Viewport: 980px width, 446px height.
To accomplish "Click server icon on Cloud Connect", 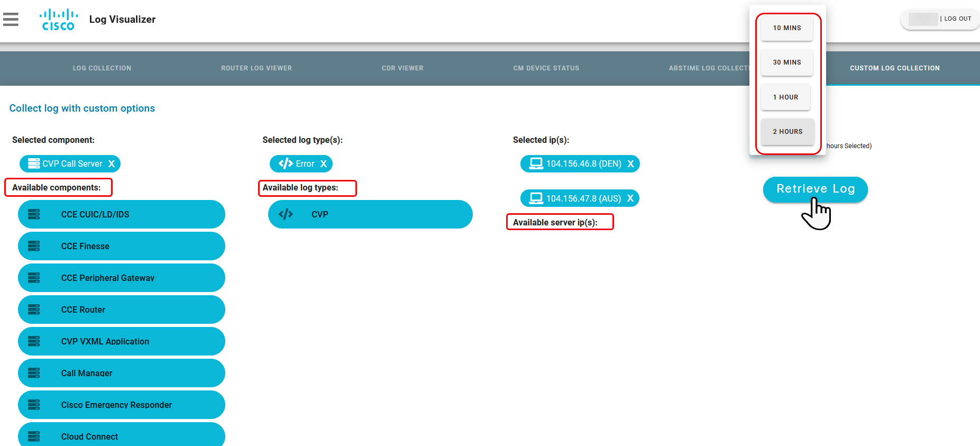I will (34, 436).
